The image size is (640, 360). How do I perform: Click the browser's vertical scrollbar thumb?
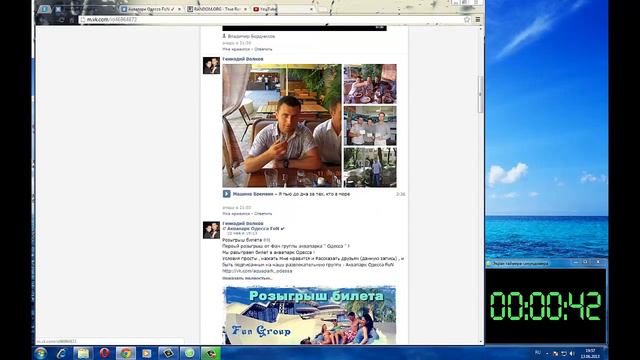pyautogui.click(x=480, y=94)
